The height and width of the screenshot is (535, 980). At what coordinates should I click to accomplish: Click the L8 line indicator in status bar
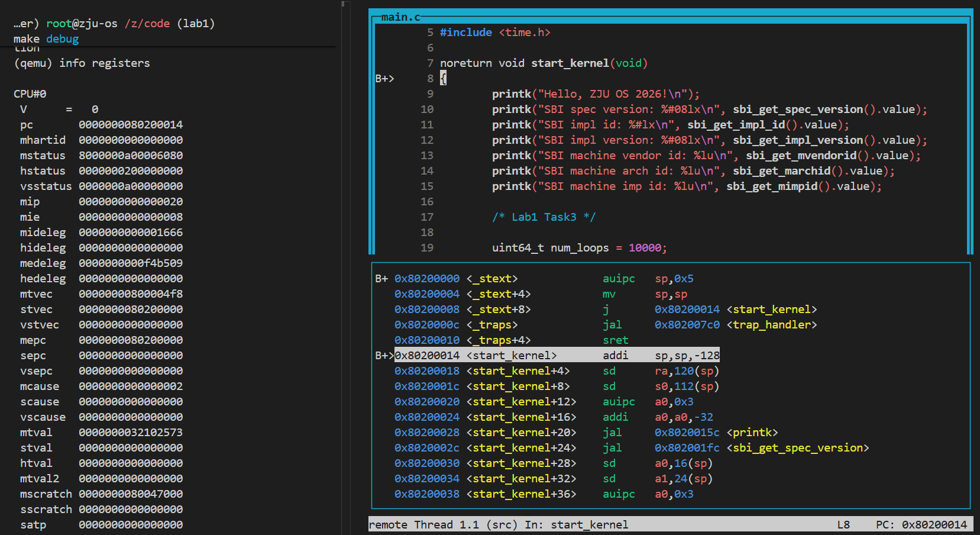(x=843, y=525)
